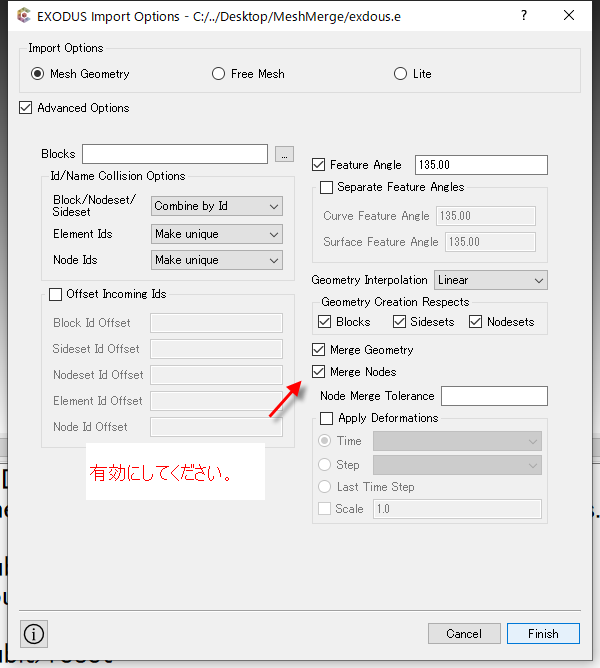Click the Finish button
The width and height of the screenshot is (600, 668).
click(x=543, y=633)
